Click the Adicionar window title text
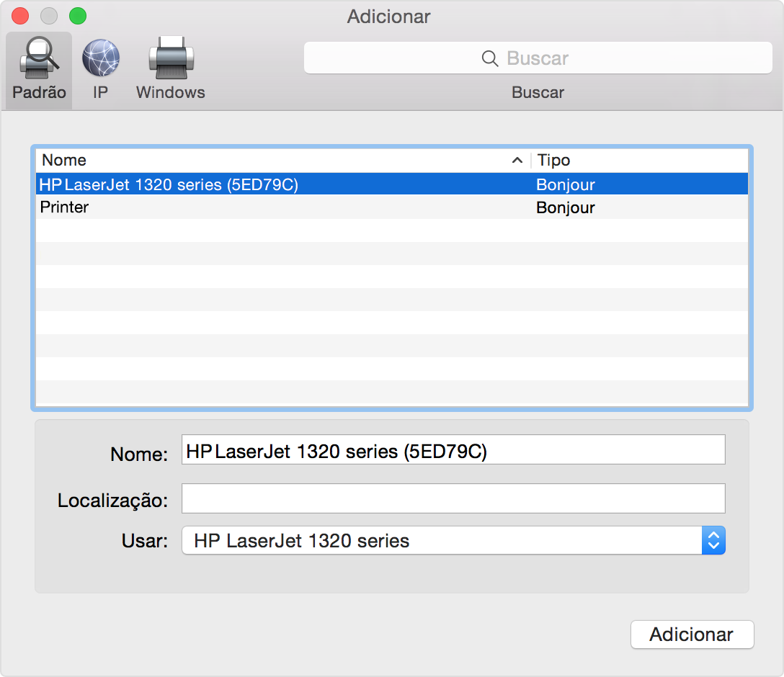 [388, 16]
